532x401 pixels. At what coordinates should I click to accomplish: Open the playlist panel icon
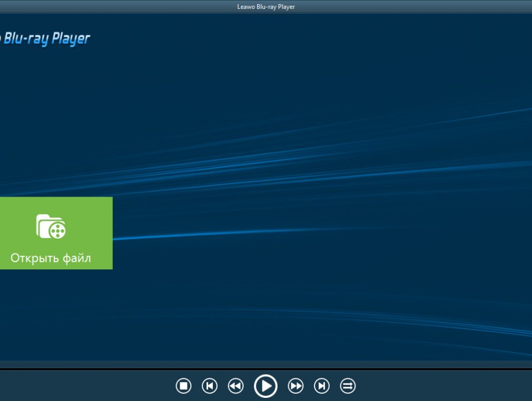point(348,386)
